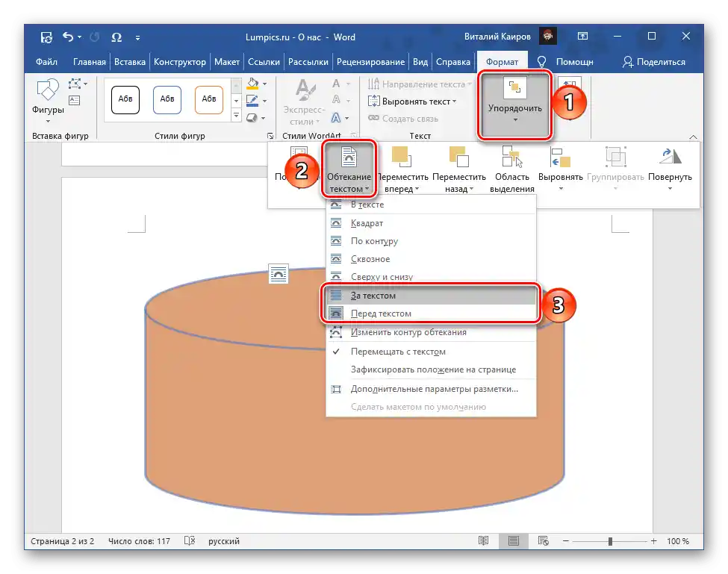Viewport: 728px width, 574px height.
Task: Click Переместить вперед bring forward icon
Action: pyautogui.click(x=402, y=157)
